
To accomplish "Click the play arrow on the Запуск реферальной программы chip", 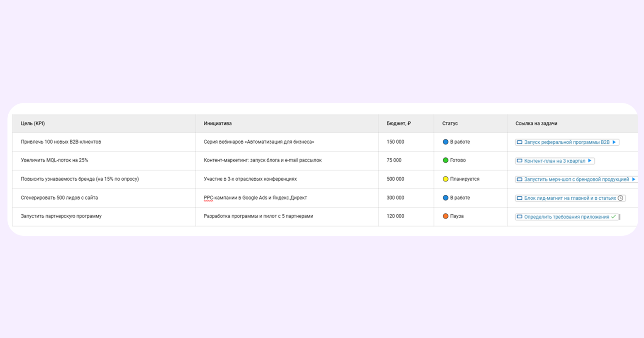I will (x=613, y=142).
